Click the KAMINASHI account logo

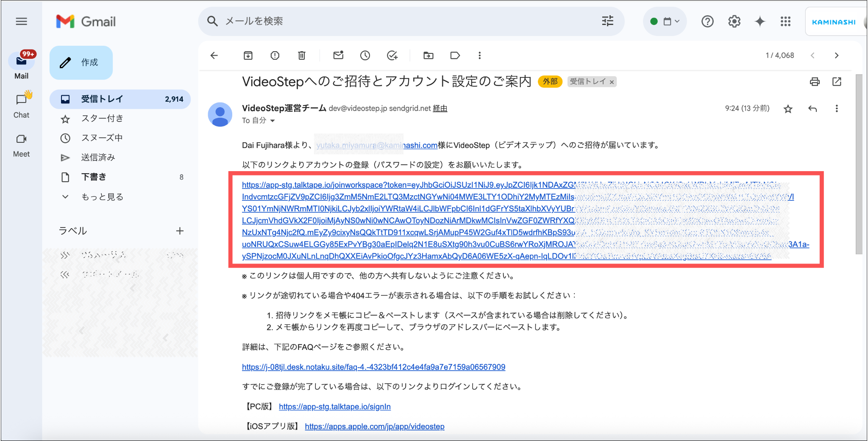[x=834, y=22]
